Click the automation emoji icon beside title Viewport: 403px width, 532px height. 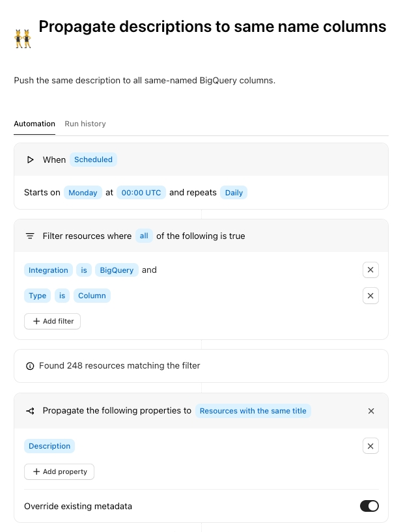tap(23, 39)
